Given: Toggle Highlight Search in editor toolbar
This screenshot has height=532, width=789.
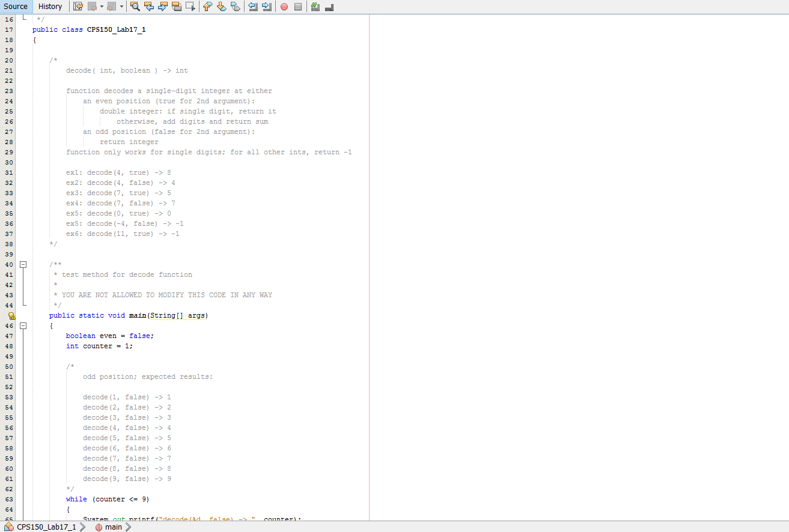Looking at the screenshot, I should coord(177,7).
